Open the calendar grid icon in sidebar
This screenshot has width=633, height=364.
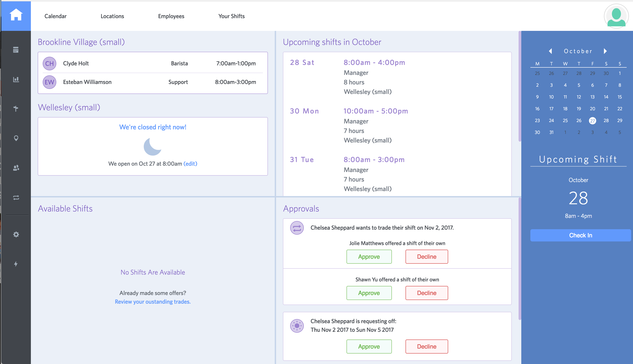(x=16, y=50)
